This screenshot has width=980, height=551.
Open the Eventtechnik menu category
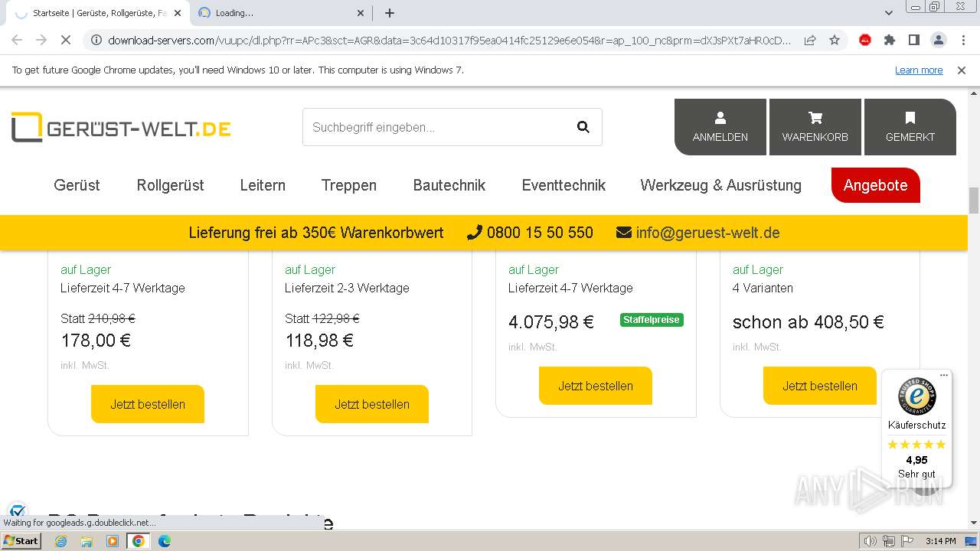563,185
